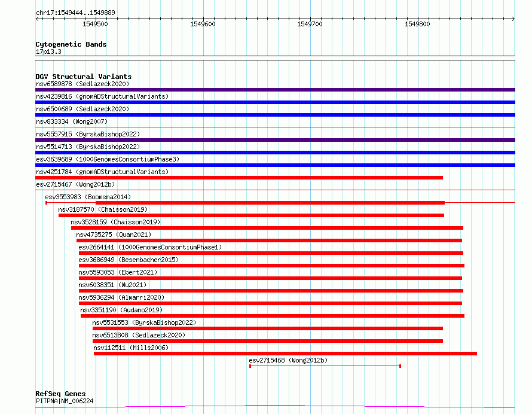Open variant esv3553983 (Boomsma2014)

click(x=88, y=197)
